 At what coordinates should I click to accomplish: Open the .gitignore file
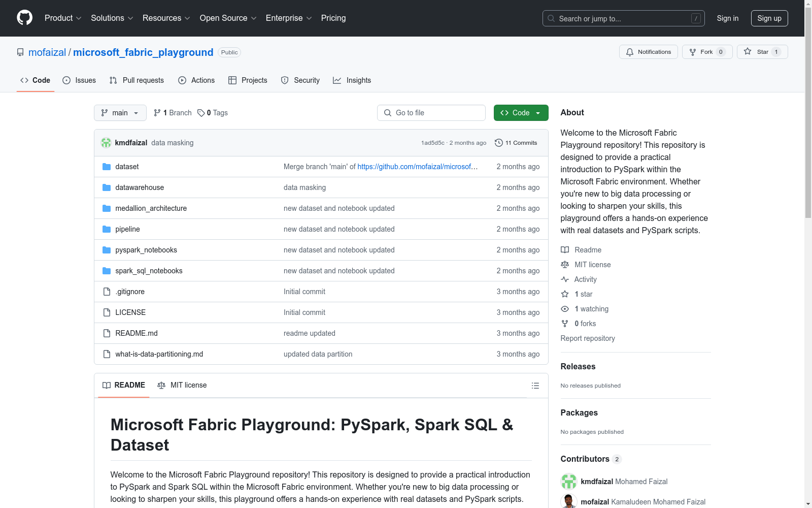click(x=130, y=292)
